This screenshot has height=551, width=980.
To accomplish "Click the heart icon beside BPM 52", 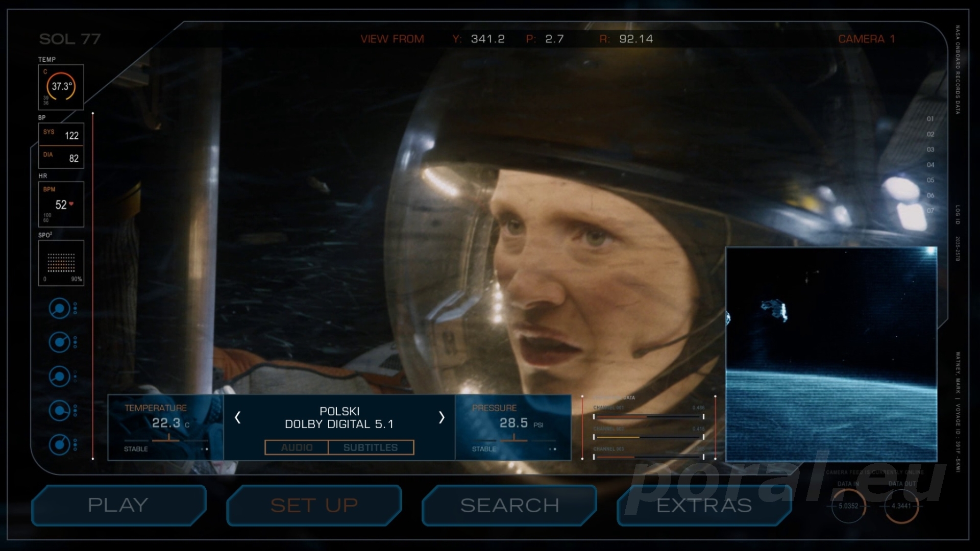I will point(71,204).
